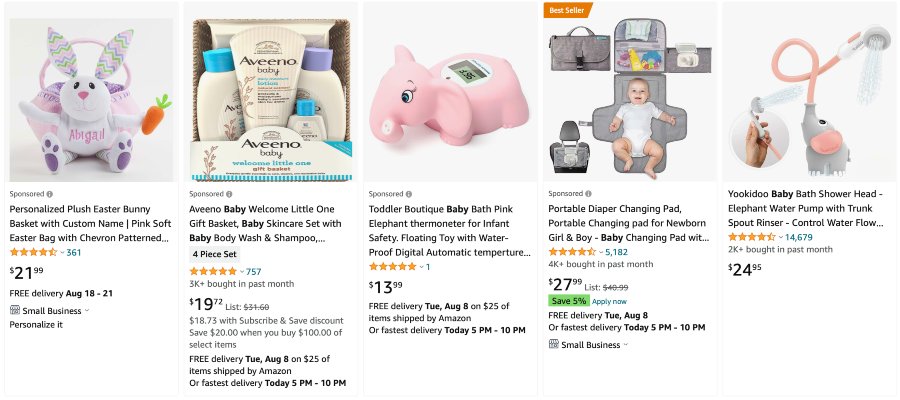The height and width of the screenshot is (400, 900).
Task: Open the 361 reviews for Easter Bunny basket
Action: pos(73,252)
